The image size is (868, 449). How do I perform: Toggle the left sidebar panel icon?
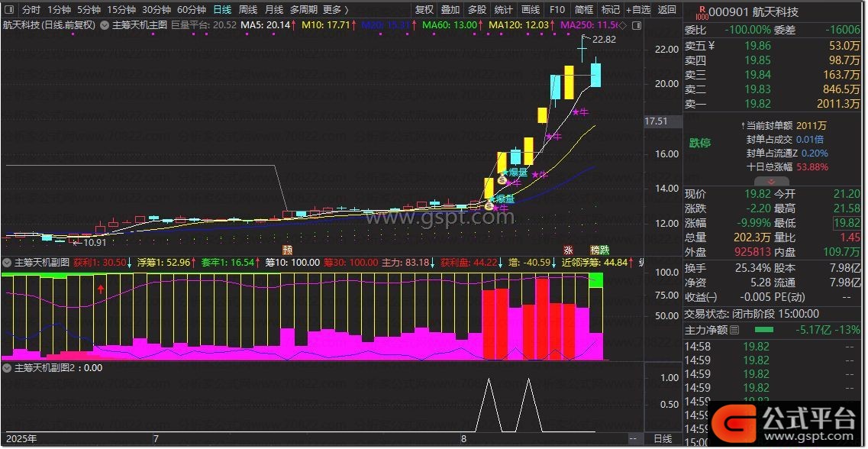pyautogui.click(x=8, y=10)
